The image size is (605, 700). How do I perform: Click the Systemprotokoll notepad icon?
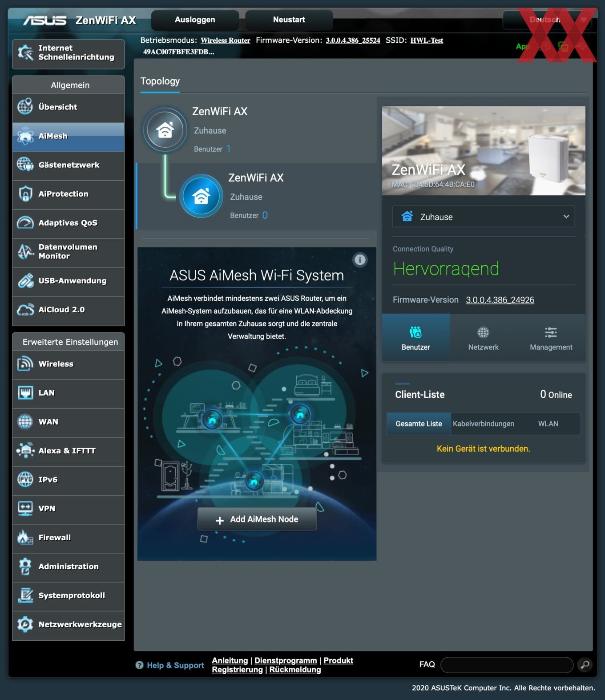[x=25, y=595]
